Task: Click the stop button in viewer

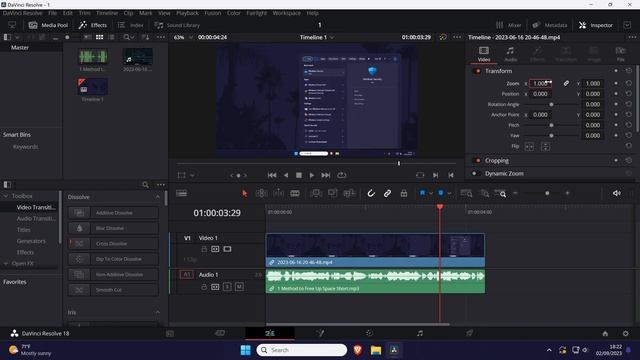Action: tap(299, 175)
